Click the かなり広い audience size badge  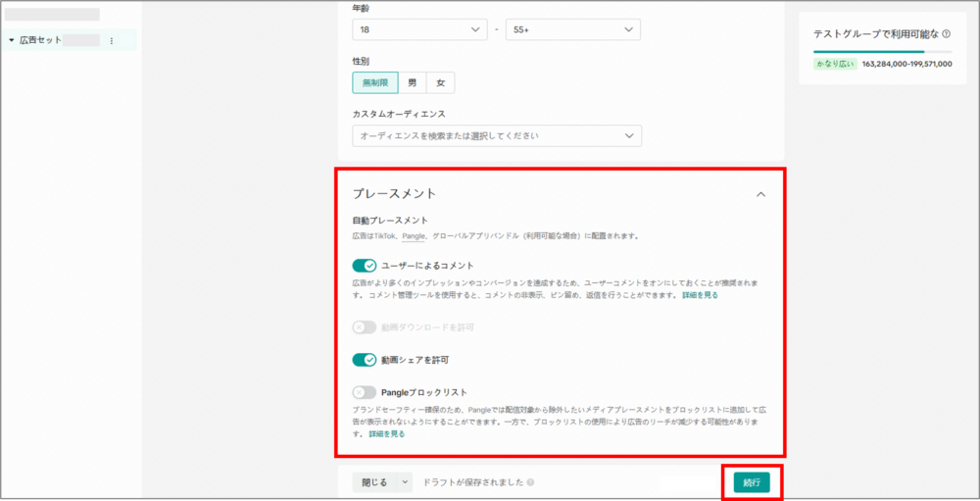[835, 64]
